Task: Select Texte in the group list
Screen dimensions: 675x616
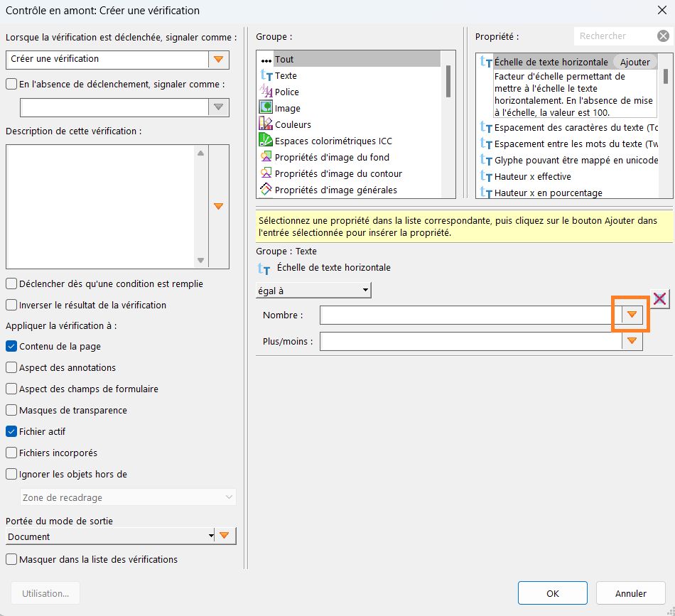Action: (286, 76)
